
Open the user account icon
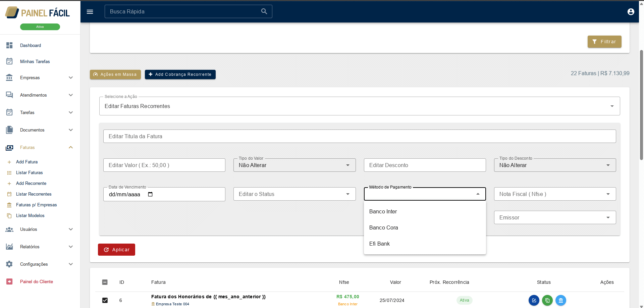[631, 12]
